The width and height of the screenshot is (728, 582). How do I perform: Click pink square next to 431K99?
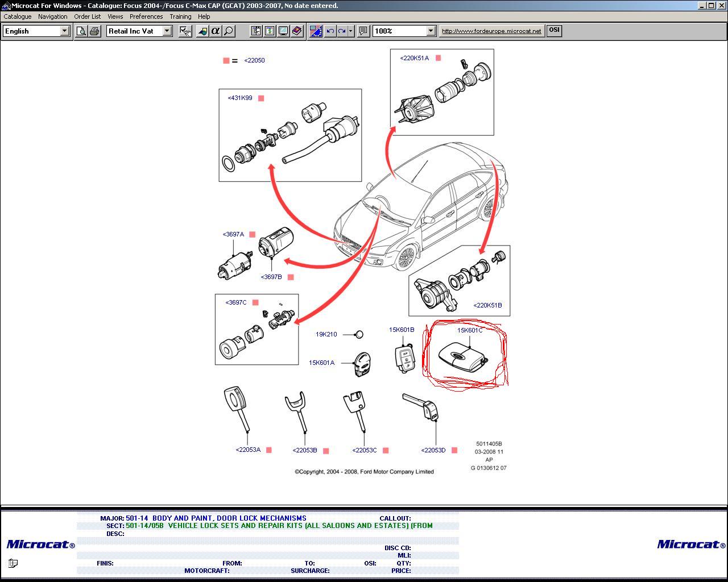pos(261,98)
